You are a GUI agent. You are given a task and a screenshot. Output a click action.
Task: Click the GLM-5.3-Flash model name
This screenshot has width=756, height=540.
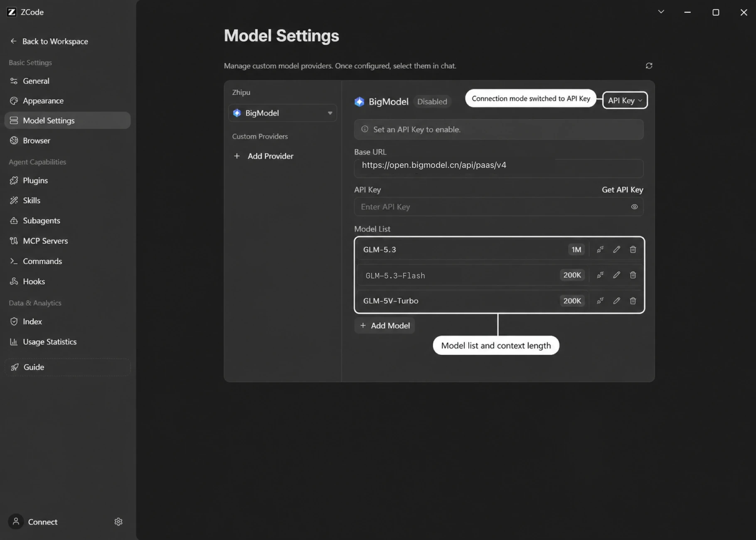[x=395, y=275]
